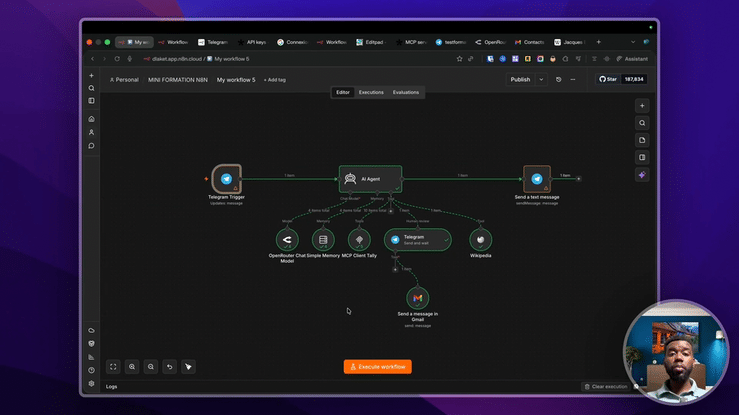Viewport: 739px width, 415px height.
Task: Add a connection after Send a text message
Action: (579, 179)
